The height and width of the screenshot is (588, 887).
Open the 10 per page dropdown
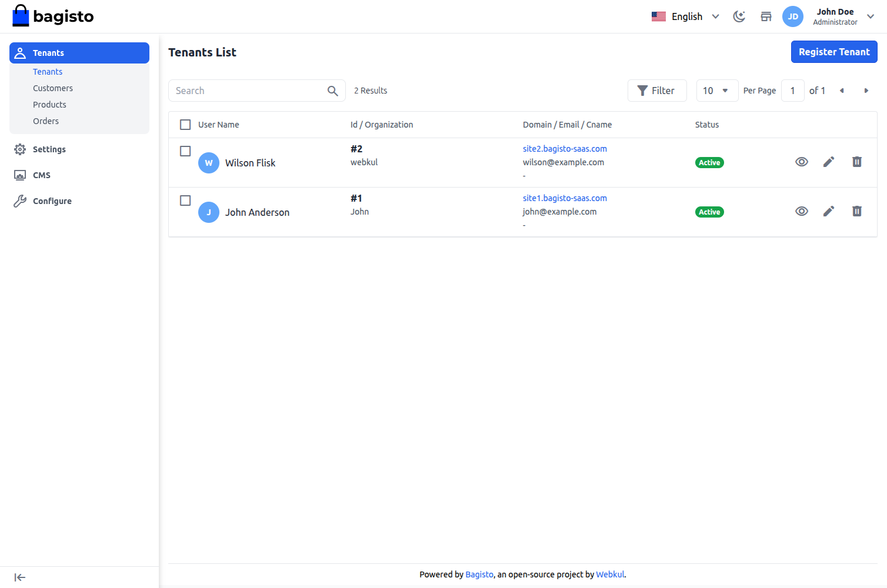click(717, 91)
